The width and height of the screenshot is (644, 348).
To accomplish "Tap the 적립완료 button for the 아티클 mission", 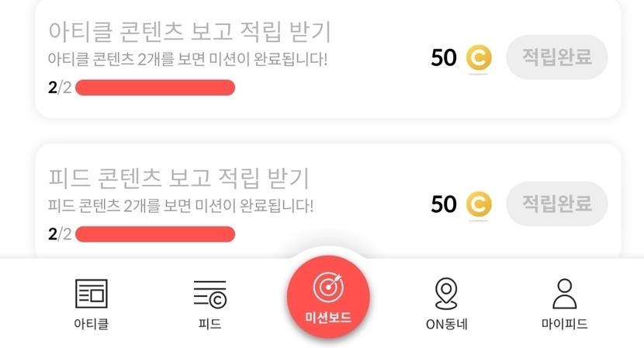I will coord(556,57).
